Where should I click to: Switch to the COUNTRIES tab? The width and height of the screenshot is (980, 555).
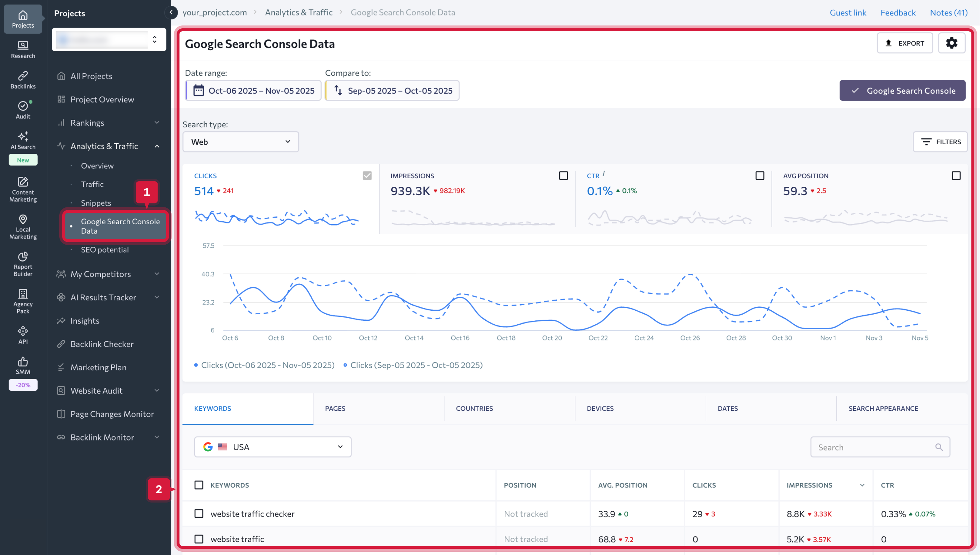(x=474, y=408)
